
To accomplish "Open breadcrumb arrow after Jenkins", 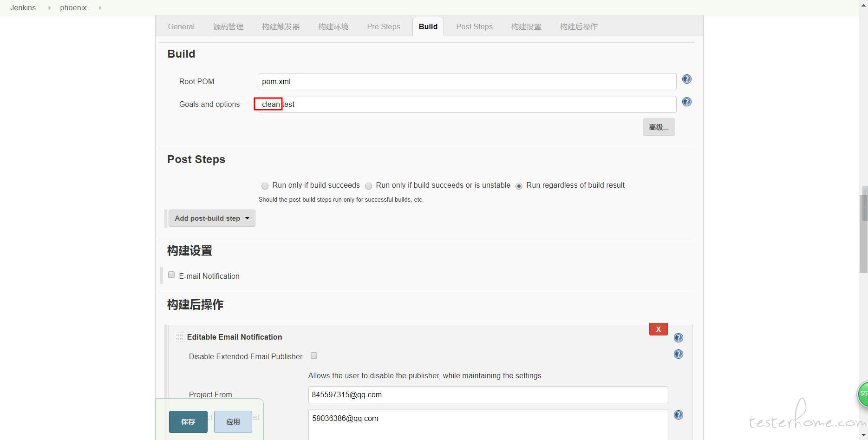I will tap(49, 8).
